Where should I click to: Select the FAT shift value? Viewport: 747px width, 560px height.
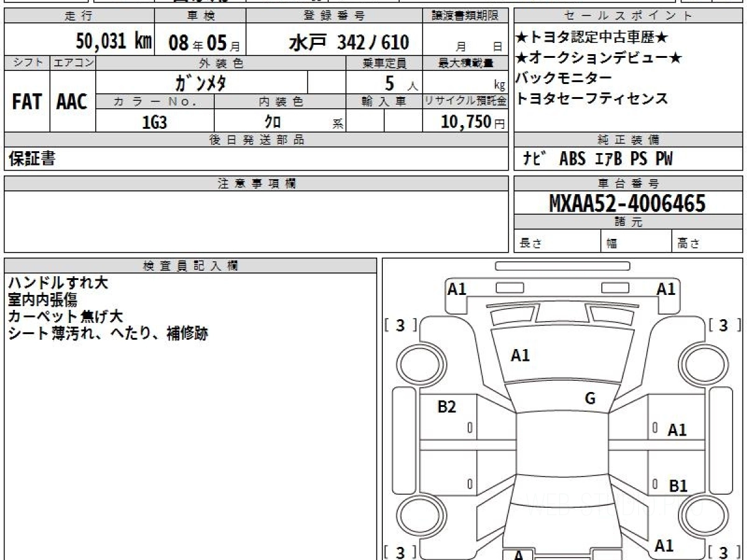pyautogui.click(x=27, y=102)
